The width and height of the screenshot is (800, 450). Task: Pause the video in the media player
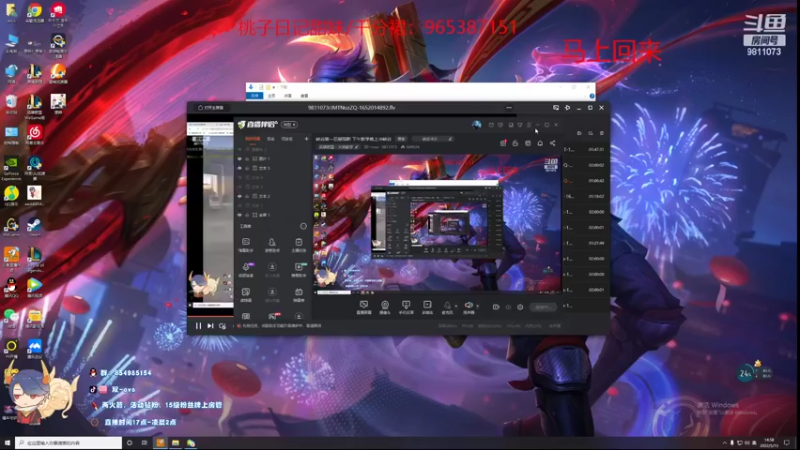coord(198,326)
